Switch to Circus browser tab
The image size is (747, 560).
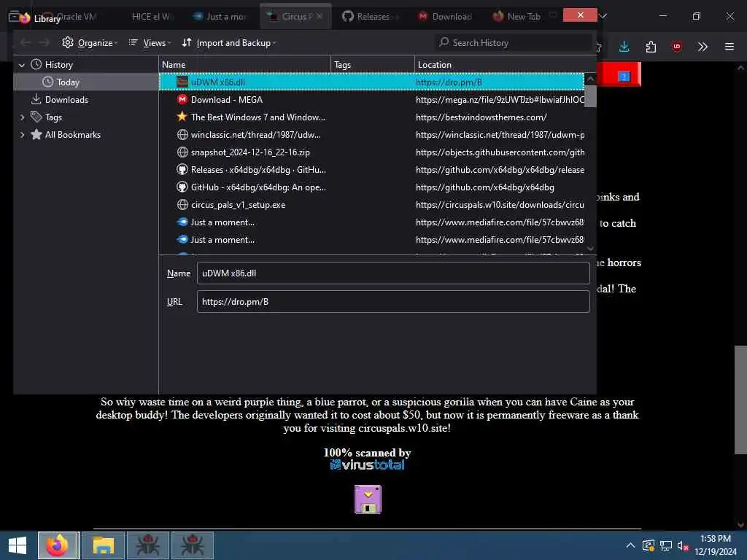295,17
